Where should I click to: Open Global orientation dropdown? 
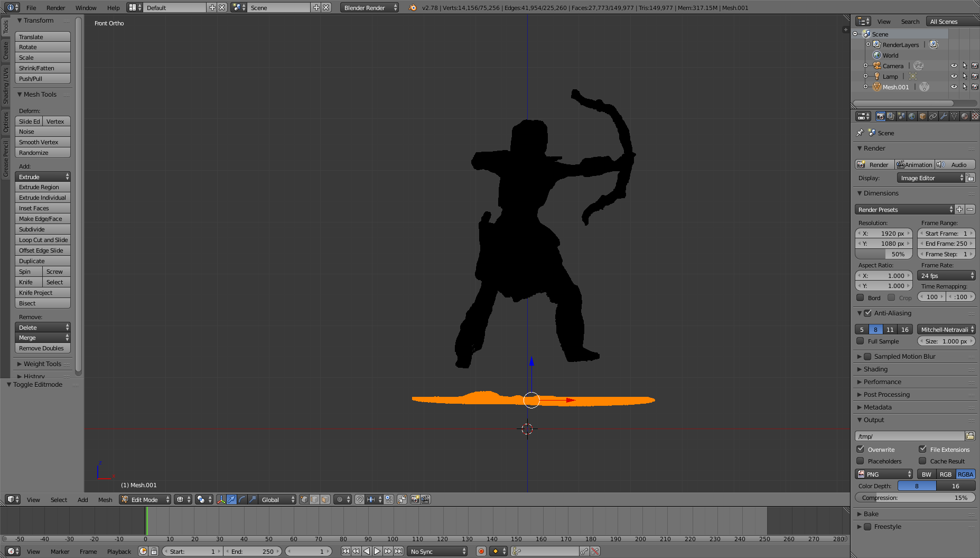point(277,499)
